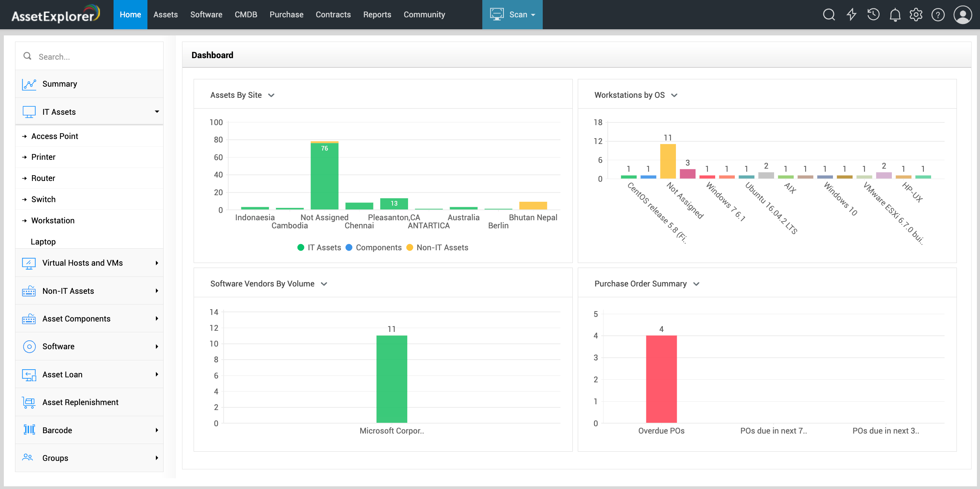
Task: Open admin settings gear icon
Action: (916, 15)
